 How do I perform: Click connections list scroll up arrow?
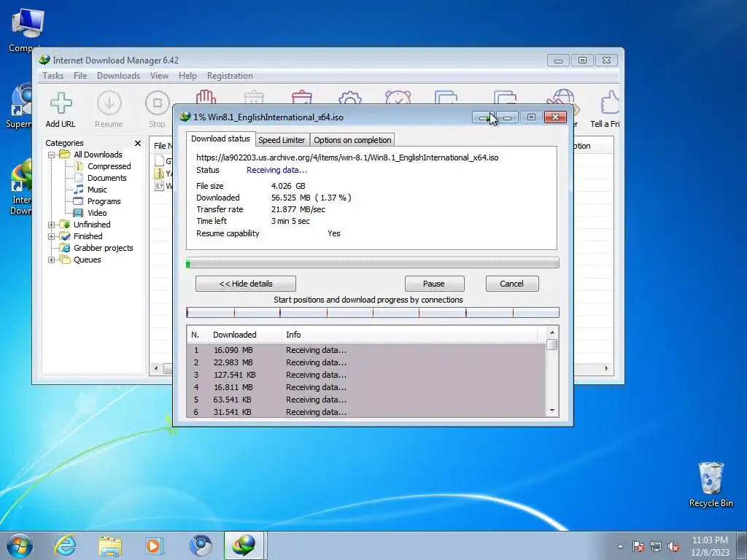click(x=552, y=332)
